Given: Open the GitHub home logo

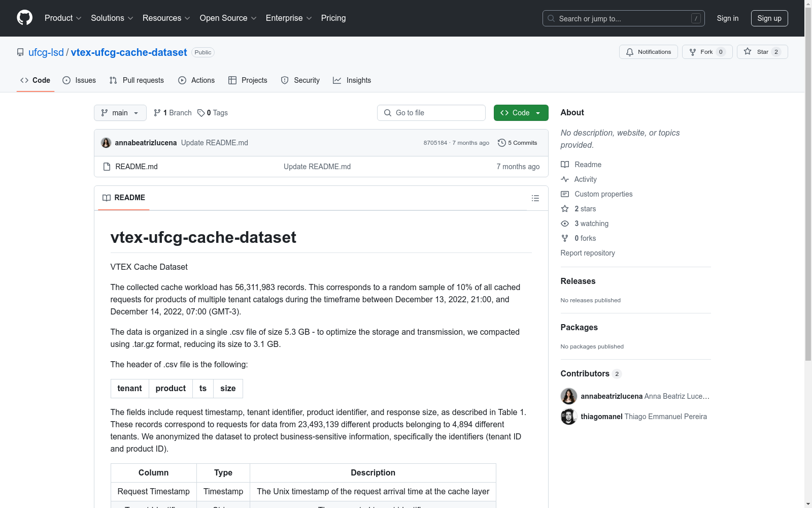Looking at the screenshot, I should pos(24,18).
